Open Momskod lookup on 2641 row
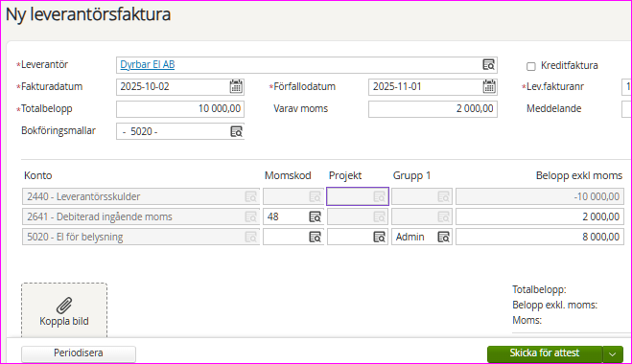The width and height of the screenshot is (632, 364). click(315, 216)
